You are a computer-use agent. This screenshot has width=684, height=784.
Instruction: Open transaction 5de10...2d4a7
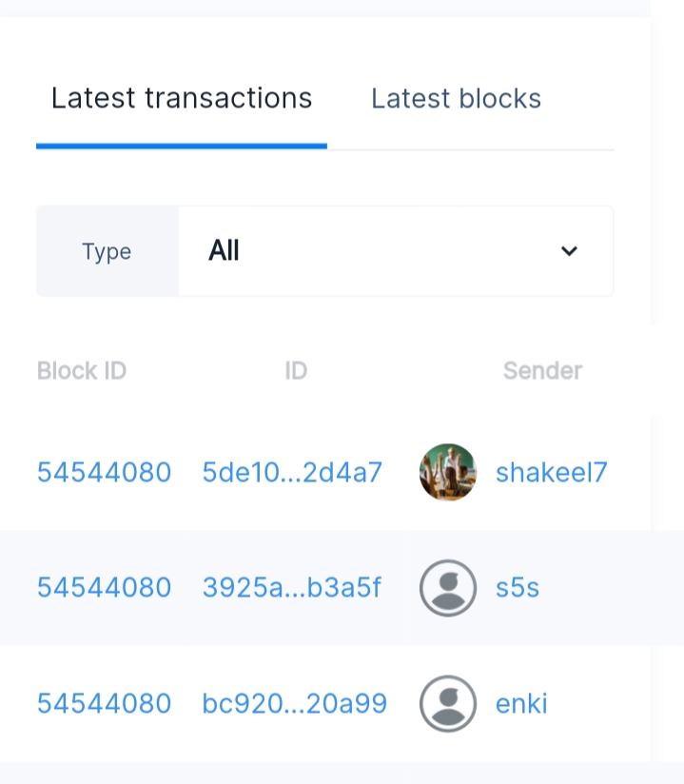pos(292,472)
